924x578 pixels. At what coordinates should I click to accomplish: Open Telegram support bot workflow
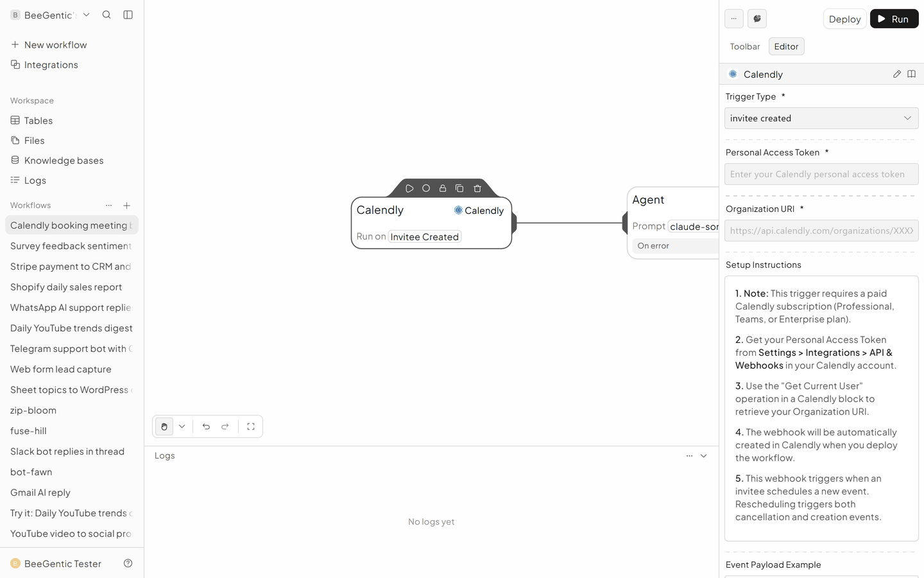click(72, 349)
